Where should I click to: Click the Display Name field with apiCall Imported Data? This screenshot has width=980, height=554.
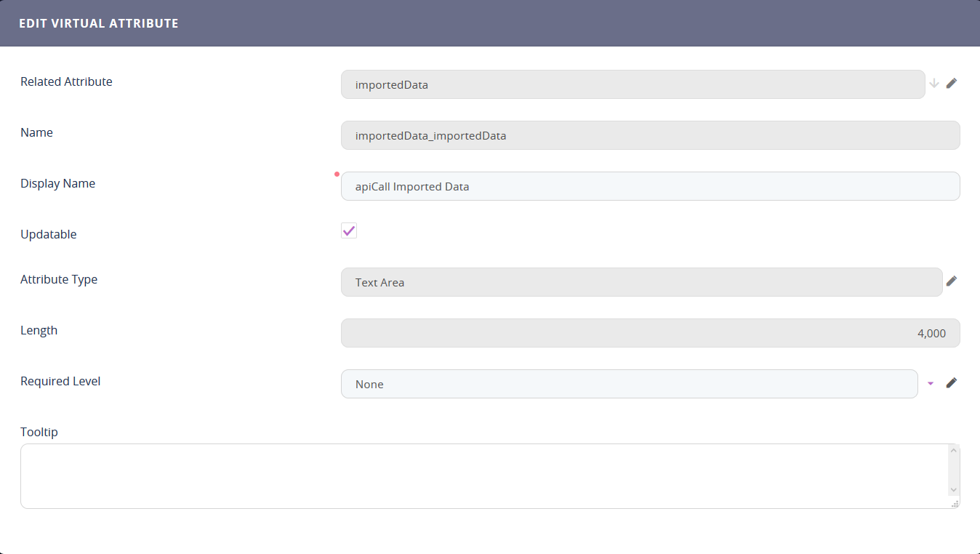coord(650,186)
